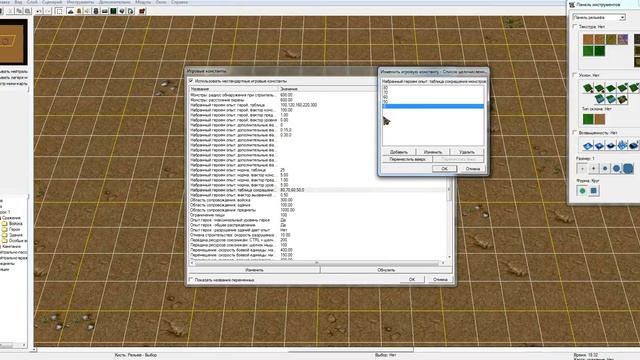This screenshot has height=360, width=640.
Task: Open the Campaign Editor toolbar icon
Action: tap(104, 11)
